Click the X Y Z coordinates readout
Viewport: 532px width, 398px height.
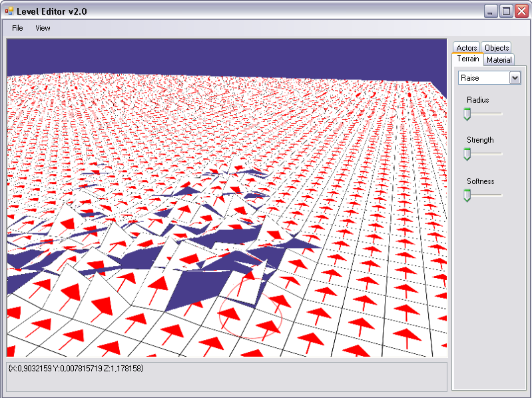click(76, 368)
